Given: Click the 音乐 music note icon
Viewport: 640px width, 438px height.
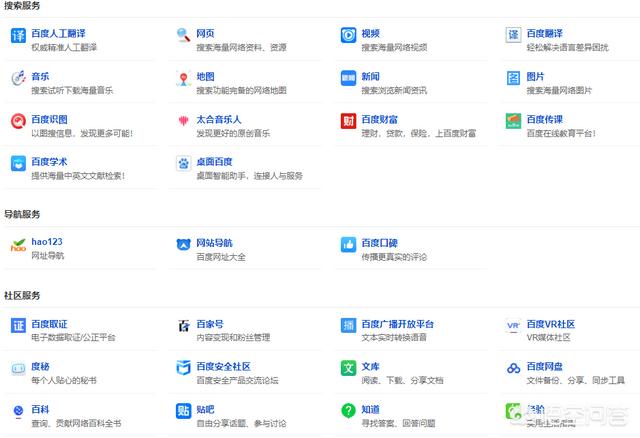Looking at the screenshot, I should coord(18,78).
